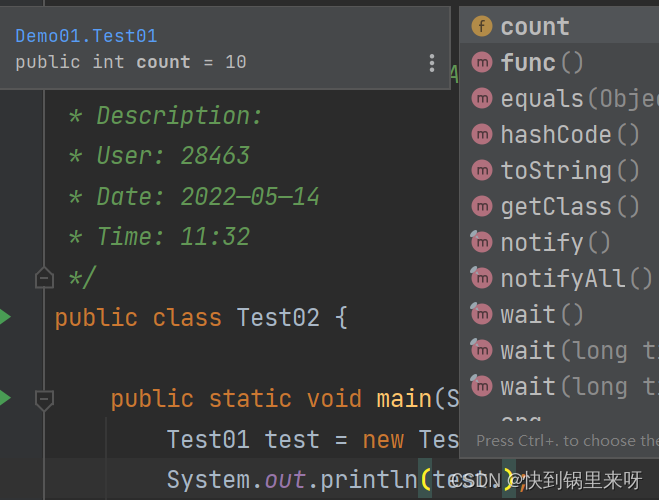This screenshot has width=659, height=500.
Task: Click the Test02 class name in code
Action: point(278,318)
